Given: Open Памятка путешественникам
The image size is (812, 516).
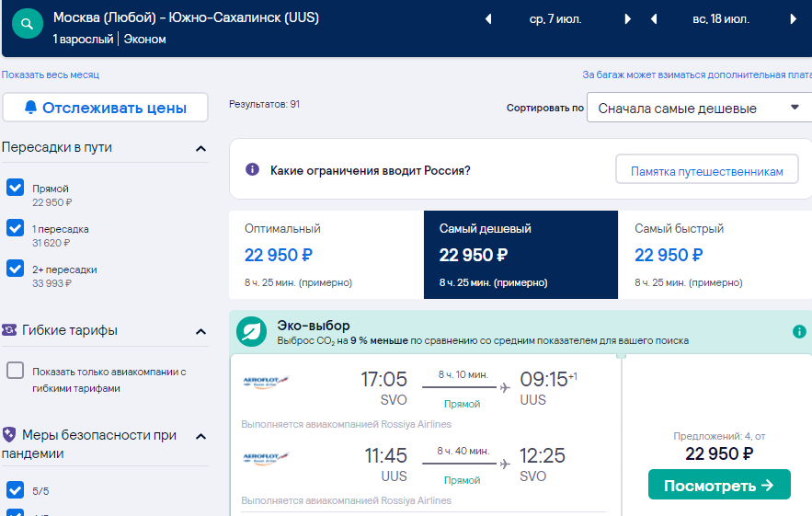Looking at the screenshot, I should click(707, 169).
